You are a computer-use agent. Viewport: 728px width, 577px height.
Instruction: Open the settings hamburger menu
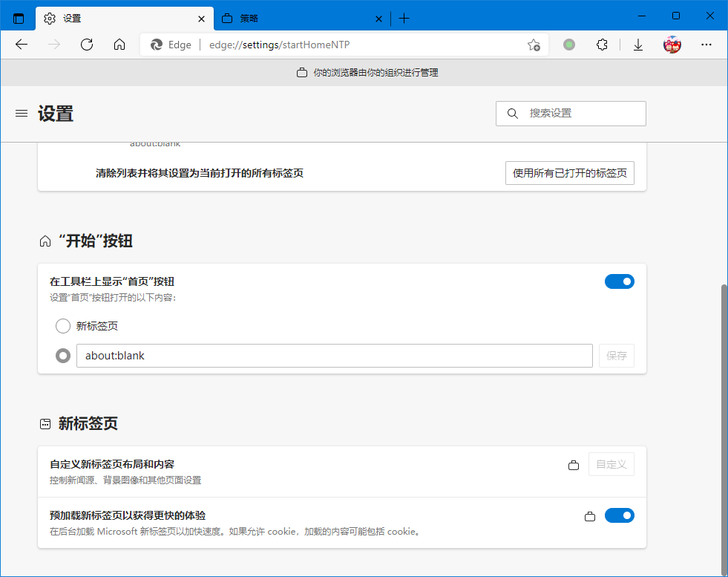(x=22, y=114)
